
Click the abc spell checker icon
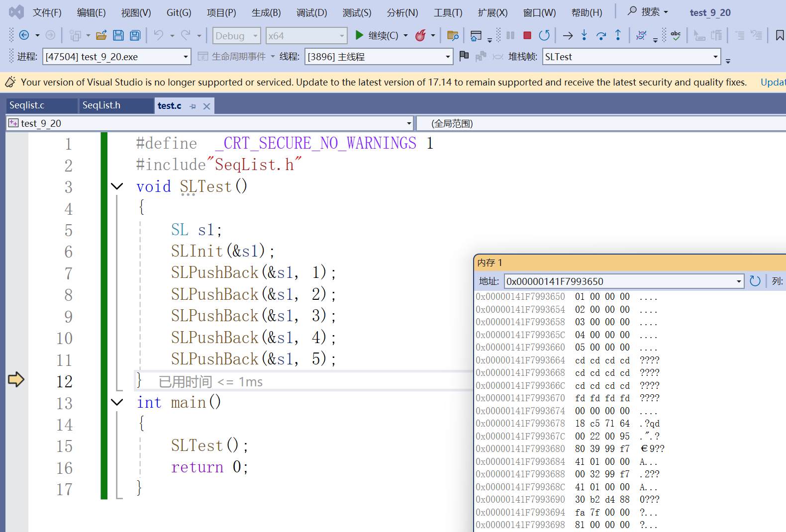tap(676, 35)
